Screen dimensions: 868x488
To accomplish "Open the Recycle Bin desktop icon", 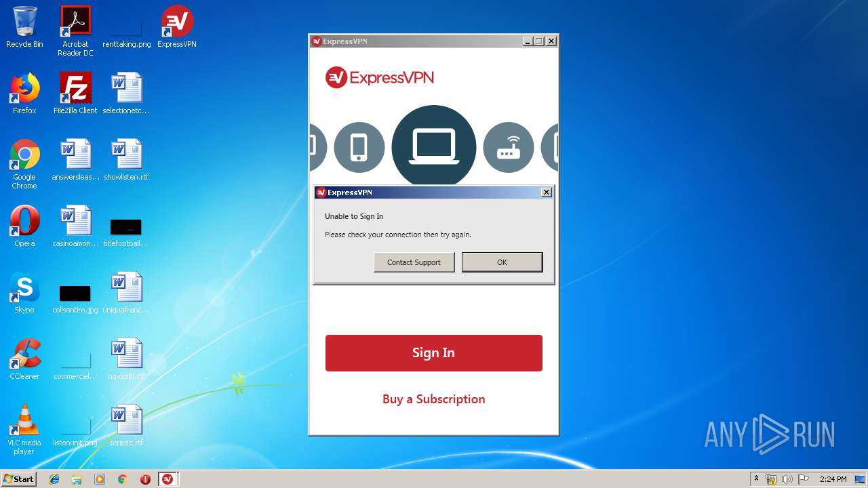I will tap(24, 27).
